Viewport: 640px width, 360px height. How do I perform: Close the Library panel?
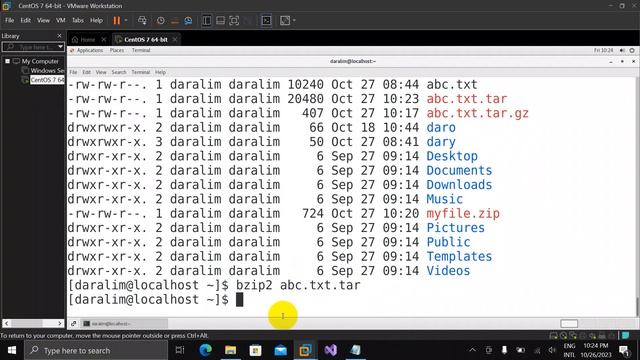59,36
